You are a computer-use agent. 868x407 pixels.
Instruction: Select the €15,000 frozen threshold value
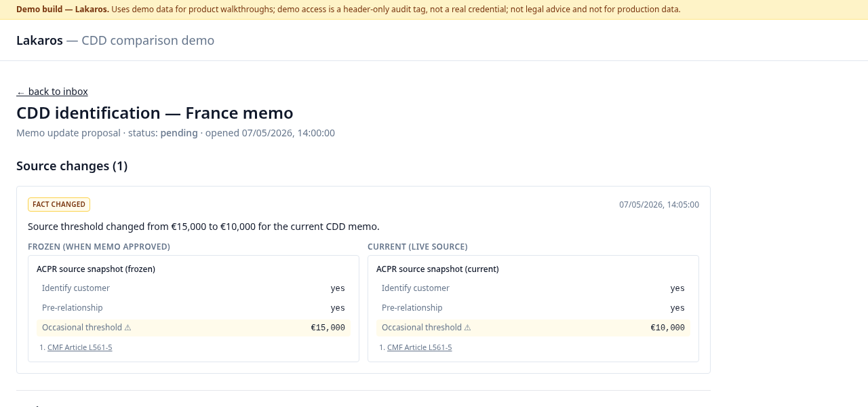point(328,328)
